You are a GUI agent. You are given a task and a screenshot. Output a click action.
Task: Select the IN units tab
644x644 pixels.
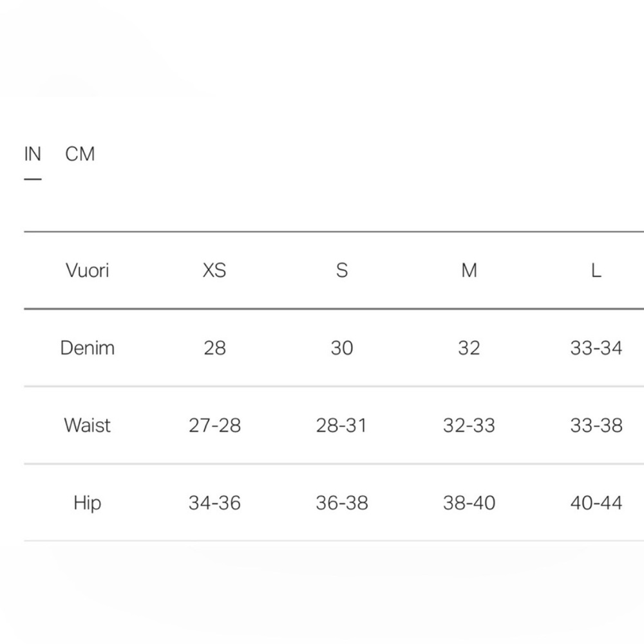click(x=32, y=155)
